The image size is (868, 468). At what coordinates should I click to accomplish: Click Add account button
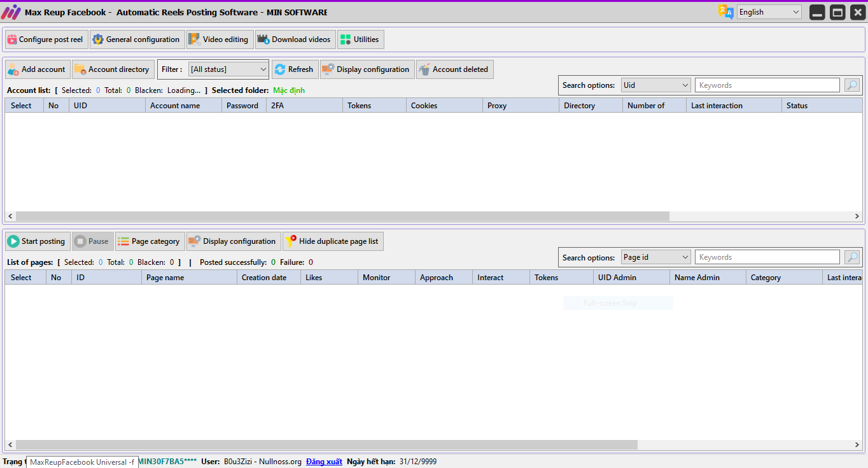[38, 69]
